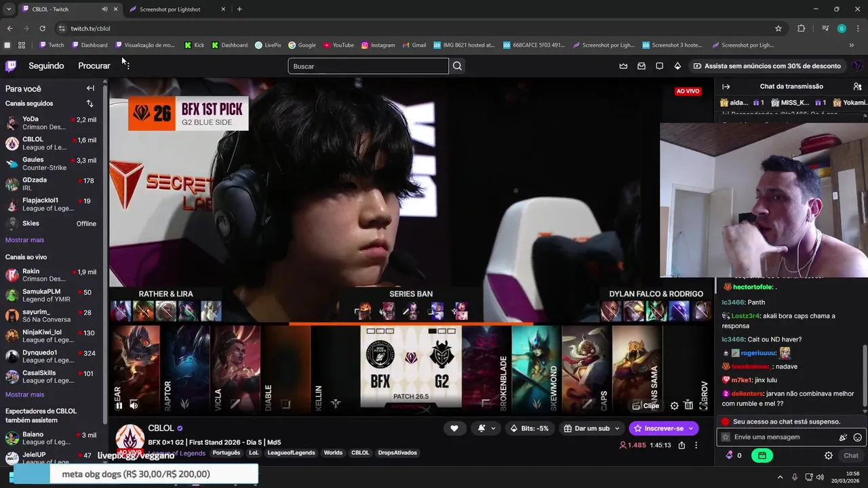
Task: Open the user profile avatar menu
Action: pyautogui.click(x=857, y=66)
